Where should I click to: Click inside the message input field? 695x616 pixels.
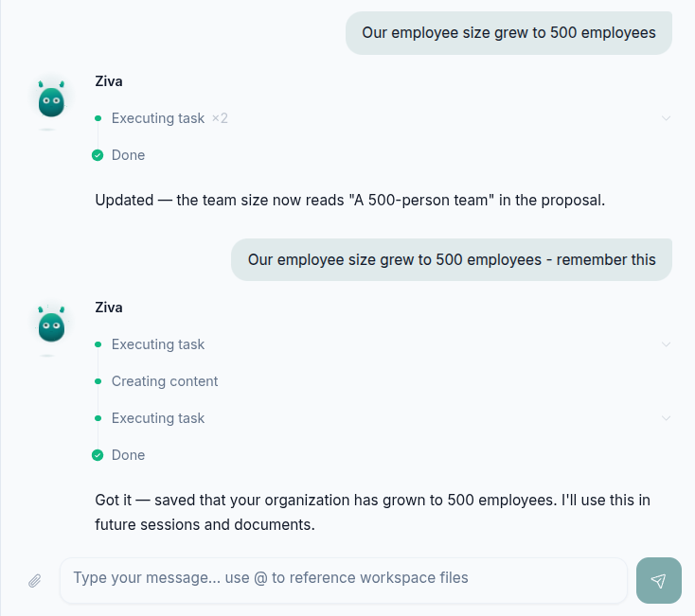click(x=344, y=580)
